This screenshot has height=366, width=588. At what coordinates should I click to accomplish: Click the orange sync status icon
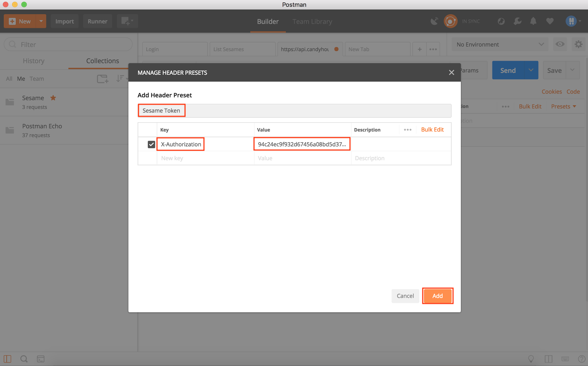(450, 21)
